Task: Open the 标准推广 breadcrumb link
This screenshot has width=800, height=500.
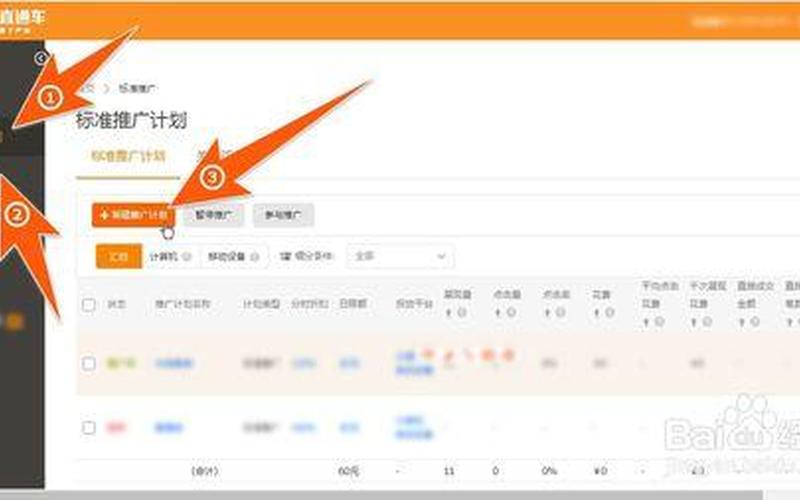Action: (138, 88)
